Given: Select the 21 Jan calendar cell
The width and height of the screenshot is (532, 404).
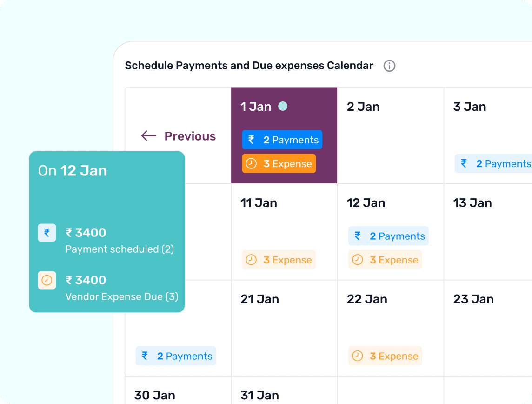Looking at the screenshot, I should point(284,328).
